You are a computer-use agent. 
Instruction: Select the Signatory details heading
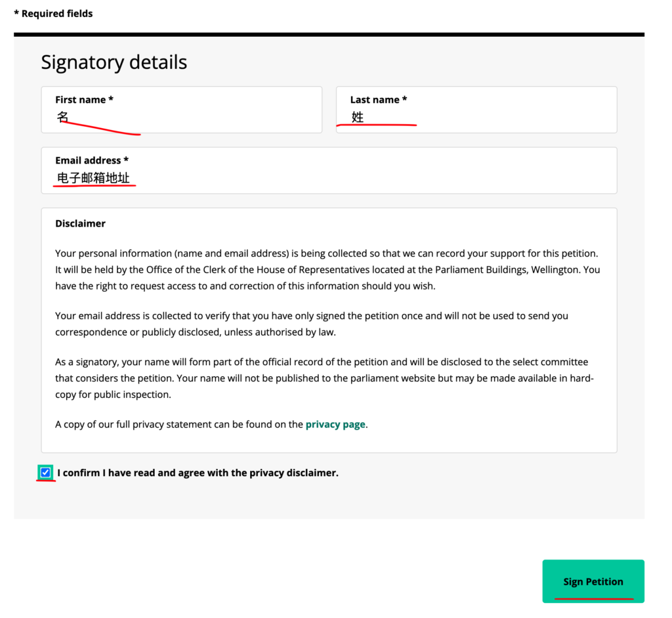pyautogui.click(x=114, y=62)
